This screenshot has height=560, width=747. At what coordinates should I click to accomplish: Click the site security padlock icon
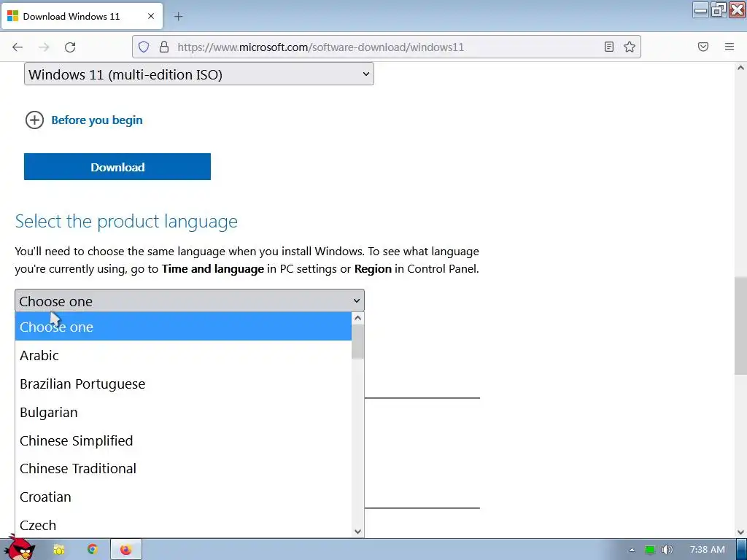coord(164,47)
